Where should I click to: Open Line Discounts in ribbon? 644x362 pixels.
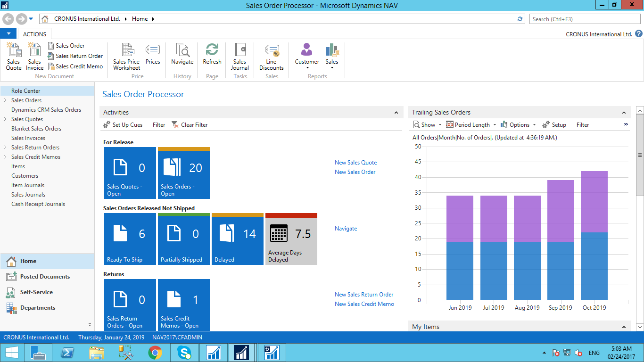click(272, 56)
